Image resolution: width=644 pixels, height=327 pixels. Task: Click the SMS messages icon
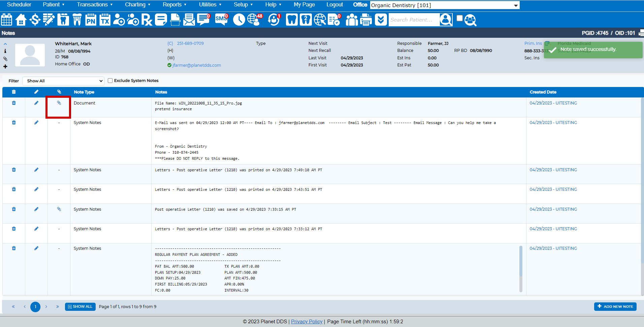click(221, 20)
